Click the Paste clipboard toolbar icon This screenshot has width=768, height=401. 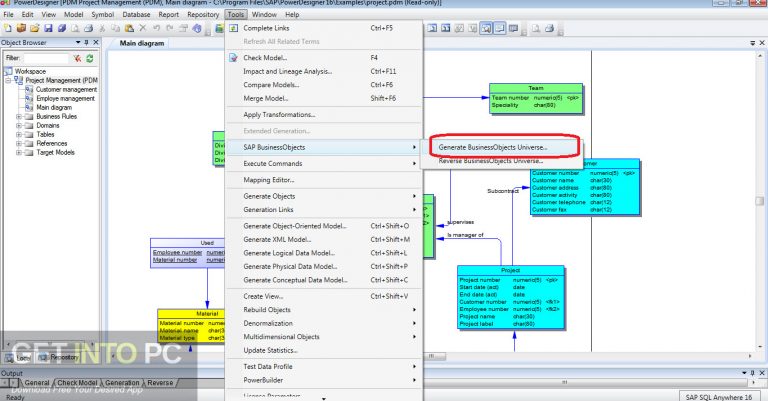(x=129, y=28)
